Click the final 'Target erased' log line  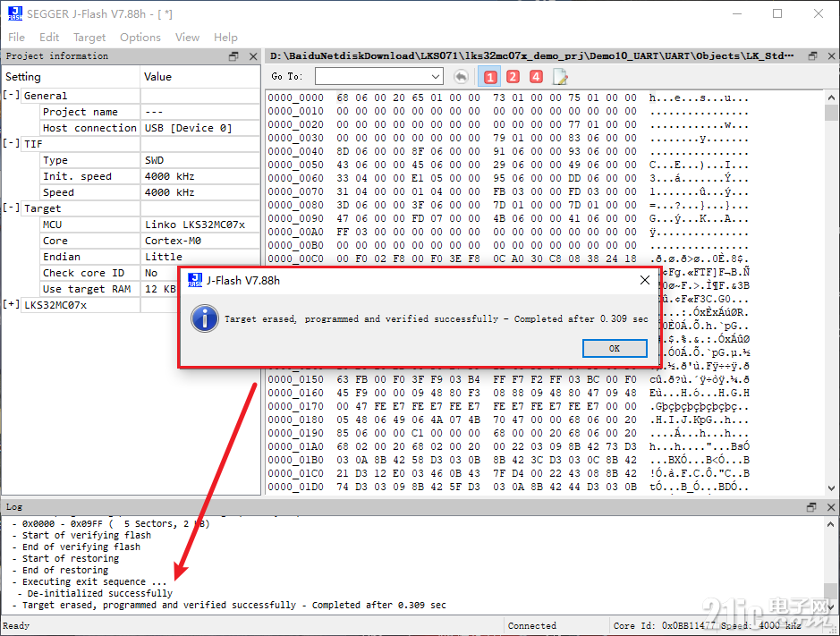coord(233,605)
